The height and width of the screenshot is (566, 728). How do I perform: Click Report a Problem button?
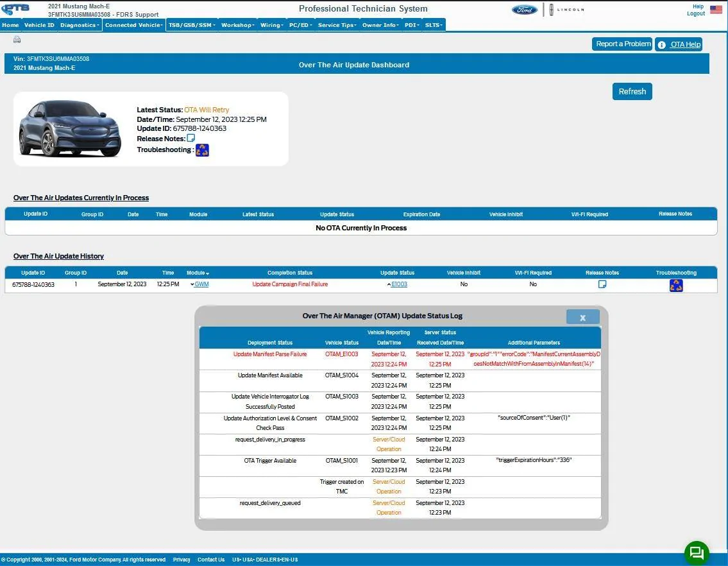click(622, 44)
